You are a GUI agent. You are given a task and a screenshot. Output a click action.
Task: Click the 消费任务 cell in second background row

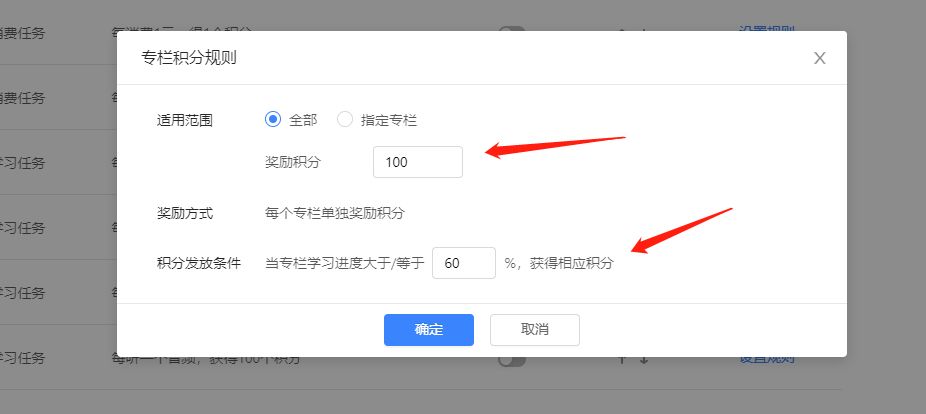tap(22, 98)
